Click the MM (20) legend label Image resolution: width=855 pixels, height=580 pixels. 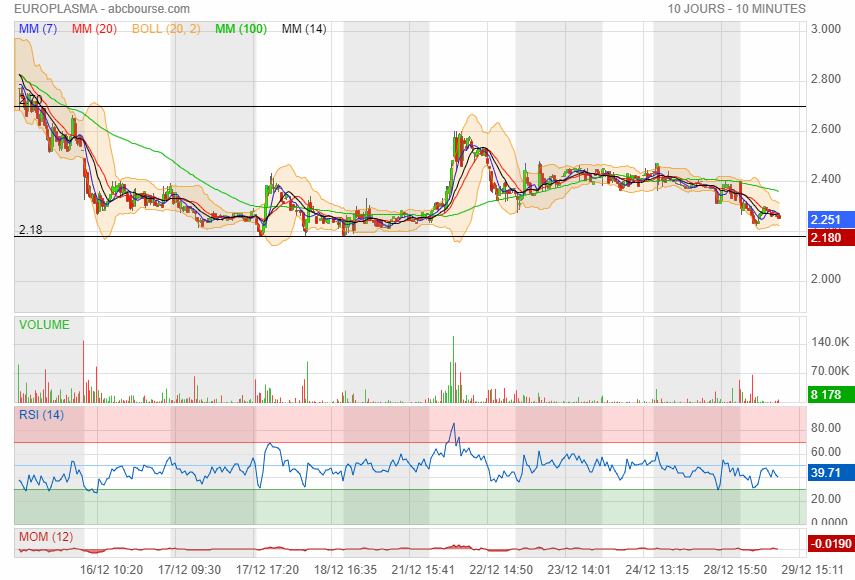tap(94, 29)
